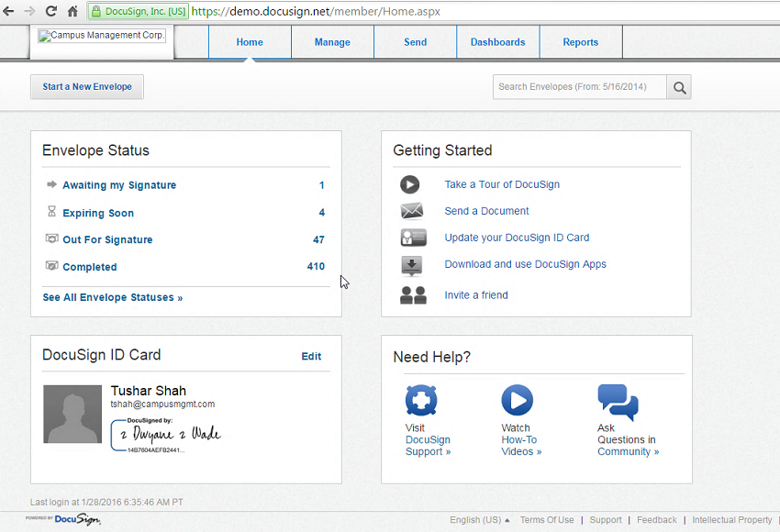780x532 pixels.
Task: Edit the DocuSign ID Card
Action: (311, 356)
